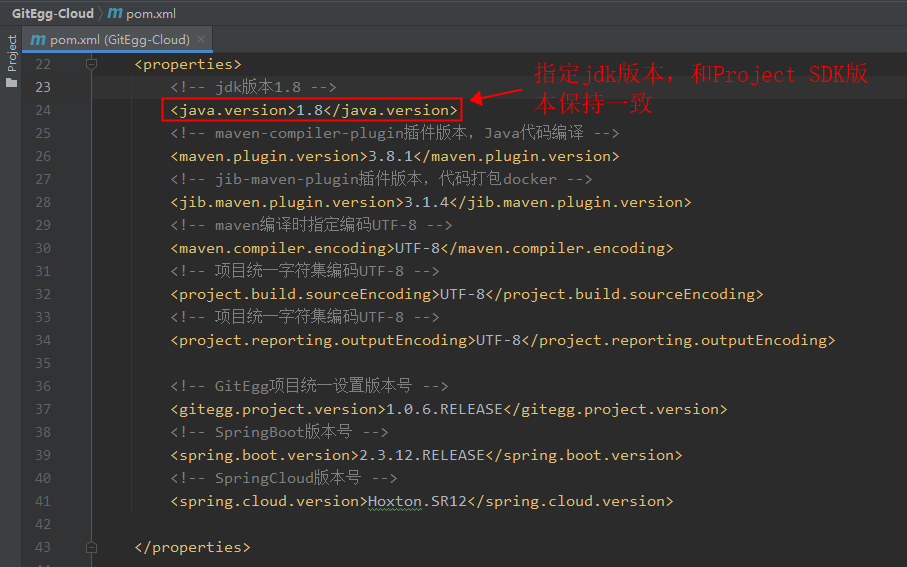Click line number 37 in the gutter
The width and height of the screenshot is (907, 567).
[x=43, y=409]
